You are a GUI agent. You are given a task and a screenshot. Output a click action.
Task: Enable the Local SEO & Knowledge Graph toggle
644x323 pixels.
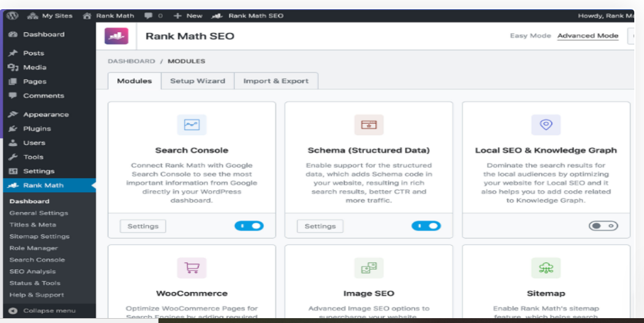tap(603, 226)
